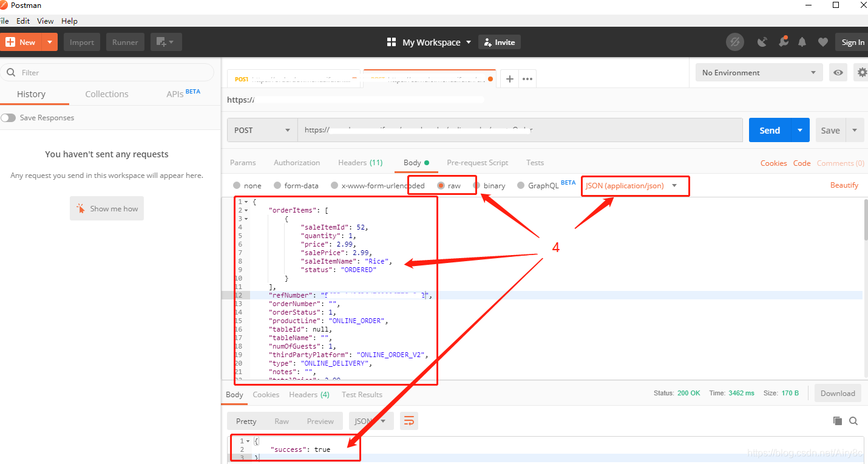Click the Invite button

[x=500, y=42]
